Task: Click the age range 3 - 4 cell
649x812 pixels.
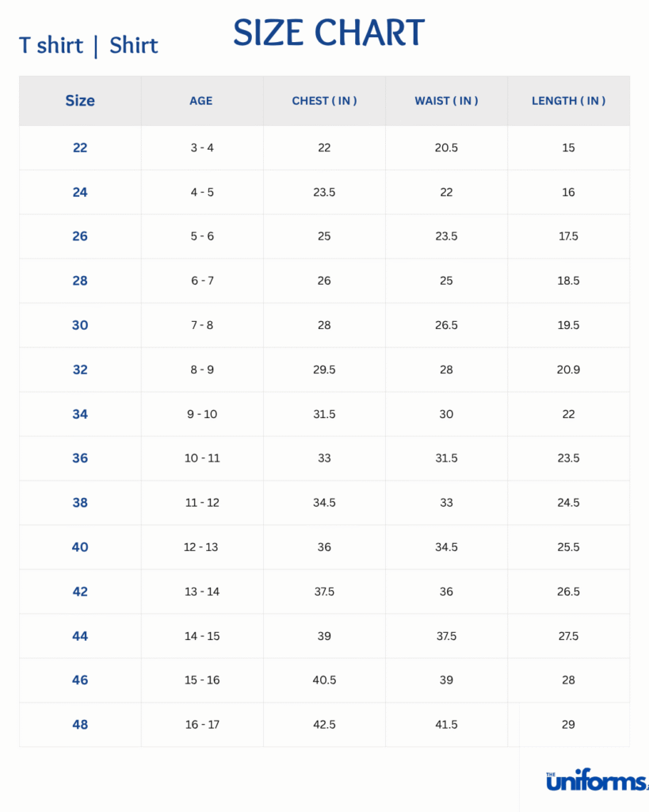Action: 202,147
